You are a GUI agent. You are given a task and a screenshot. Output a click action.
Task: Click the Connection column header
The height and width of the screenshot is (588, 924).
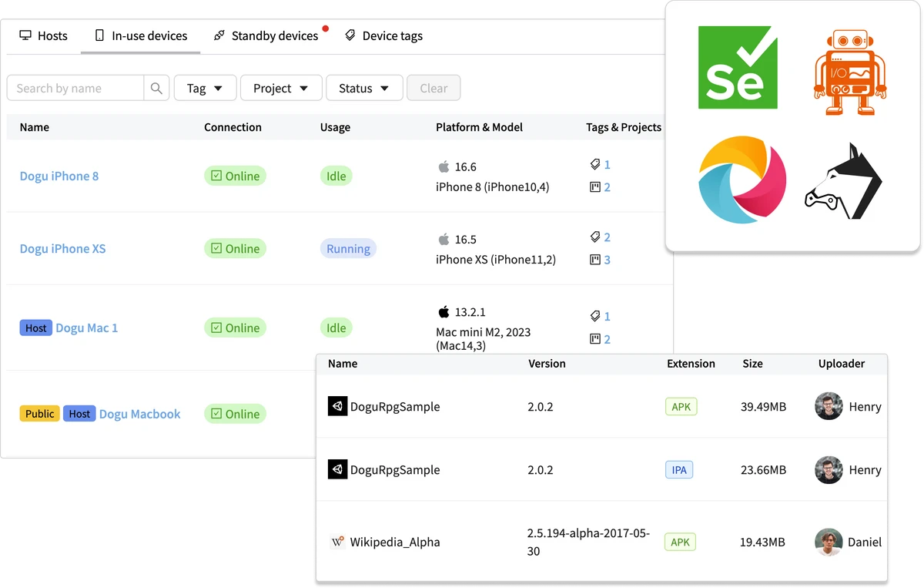click(x=233, y=127)
